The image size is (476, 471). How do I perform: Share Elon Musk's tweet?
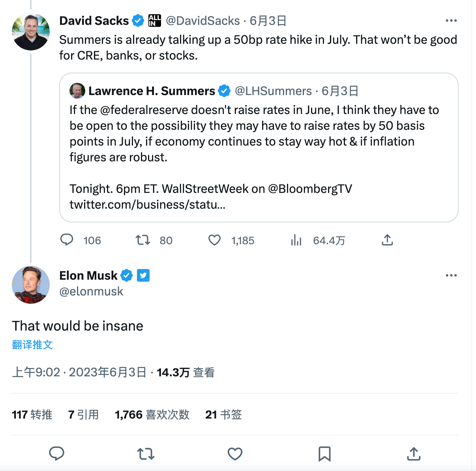point(414,454)
